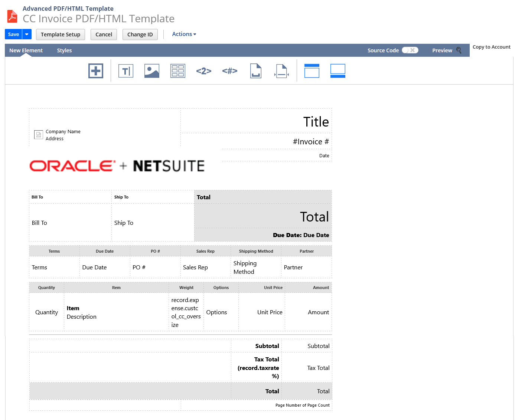Select the record.expense.custcol_cc_oversize weight cell

coord(186,312)
